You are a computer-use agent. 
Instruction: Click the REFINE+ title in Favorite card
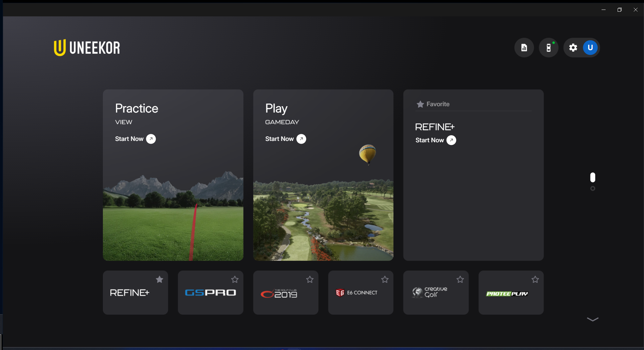click(x=435, y=127)
